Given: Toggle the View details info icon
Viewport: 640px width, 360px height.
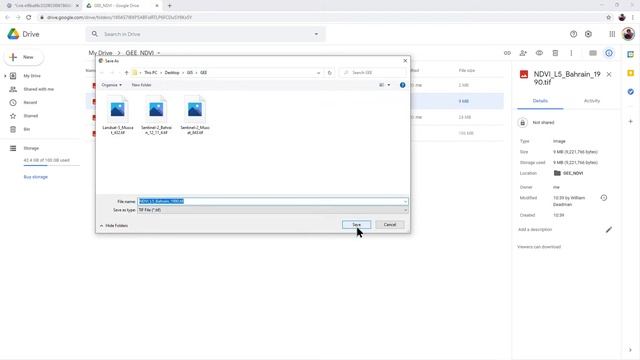Looking at the screenshot, I should [609, 53].
